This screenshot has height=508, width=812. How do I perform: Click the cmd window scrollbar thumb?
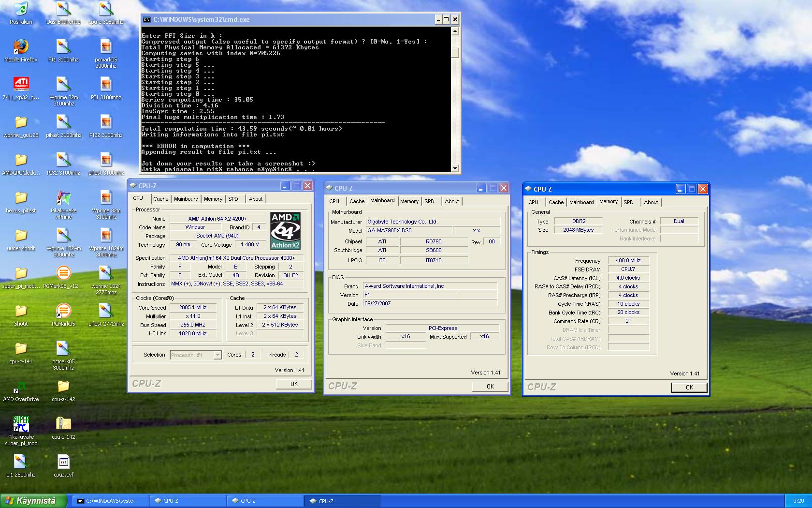pyautogui.click(x=455, y=52)
